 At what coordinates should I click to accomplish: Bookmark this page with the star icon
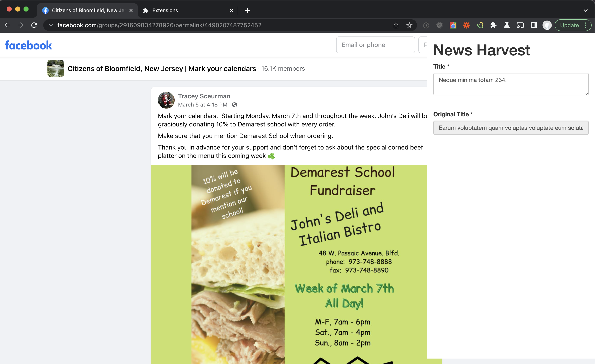(409, 25)
